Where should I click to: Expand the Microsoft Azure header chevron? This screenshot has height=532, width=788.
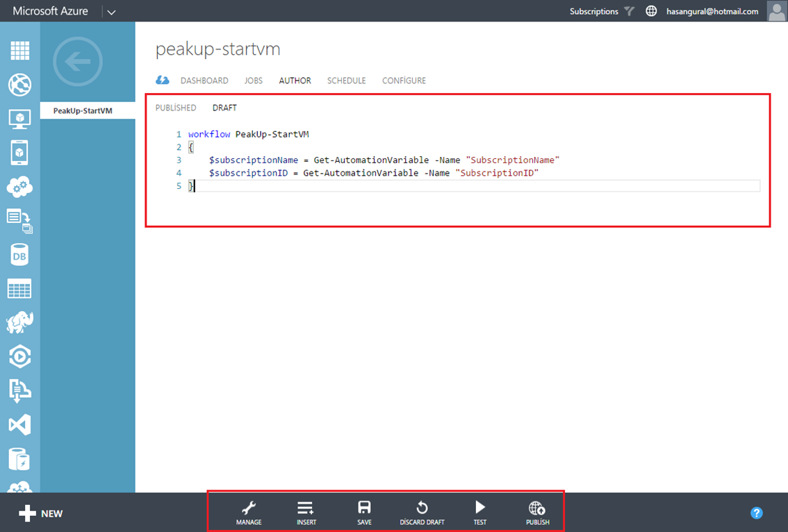112,12
